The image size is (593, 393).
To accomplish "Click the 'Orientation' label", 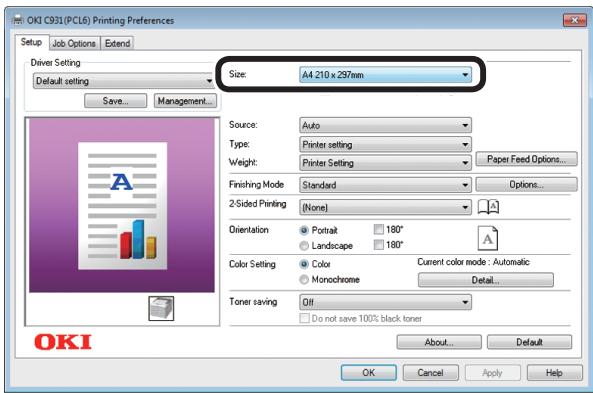I will coord(249,230).
